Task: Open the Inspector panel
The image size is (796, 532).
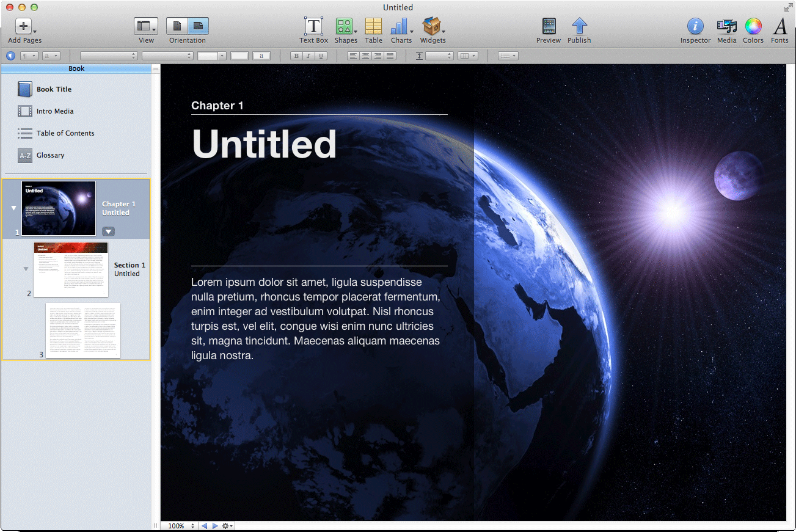Action: coord(695,26)
